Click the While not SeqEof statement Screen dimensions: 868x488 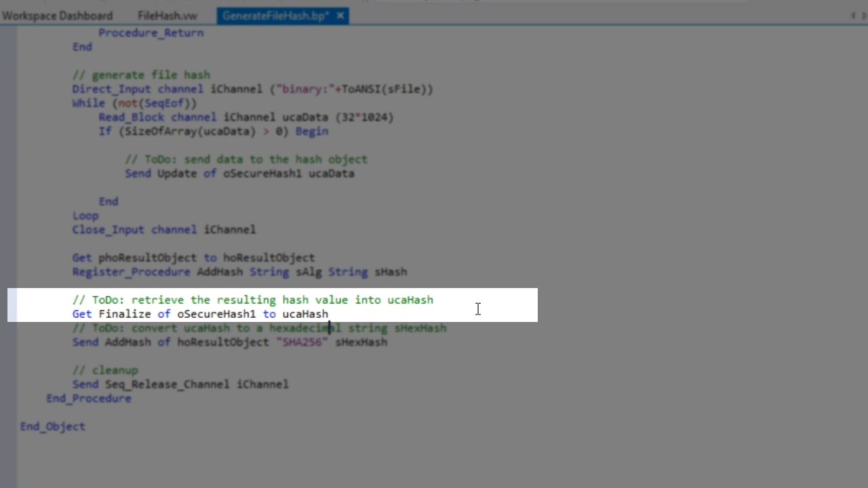click(x=134, y=104)
